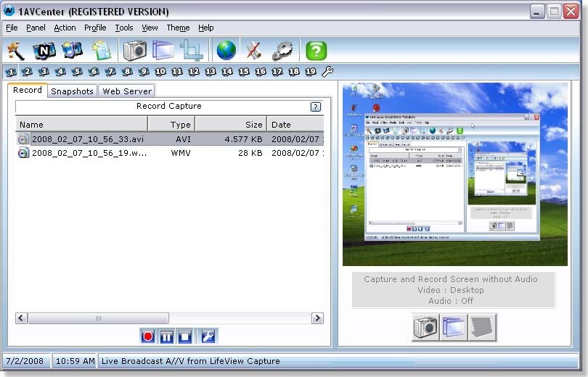Open the Action menu
588x377 pixels.
(65, 28)
